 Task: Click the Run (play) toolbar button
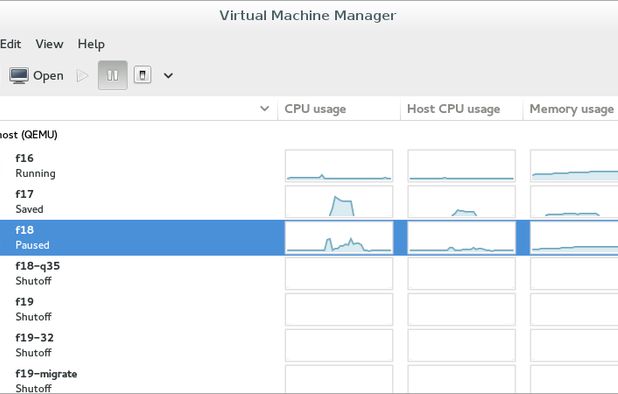82,76
